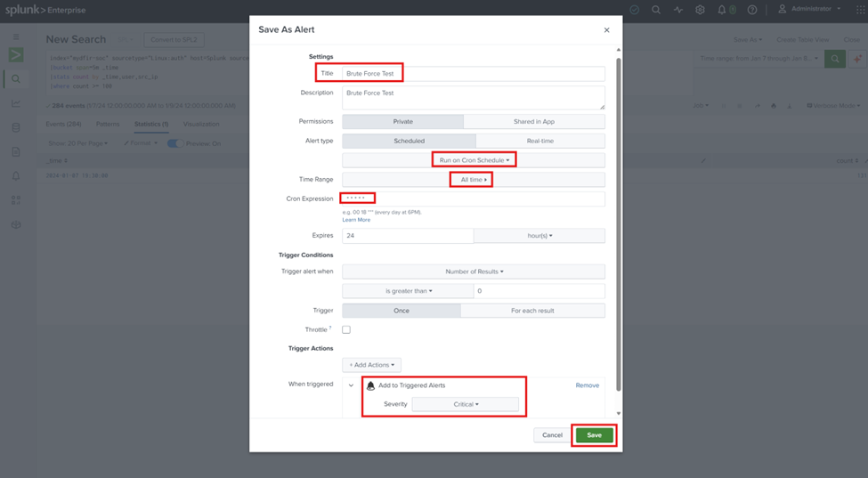Open the Analytics chart icon in sidebar
Image resolution: width=868 pixels, height=478 pixels.
16,103
